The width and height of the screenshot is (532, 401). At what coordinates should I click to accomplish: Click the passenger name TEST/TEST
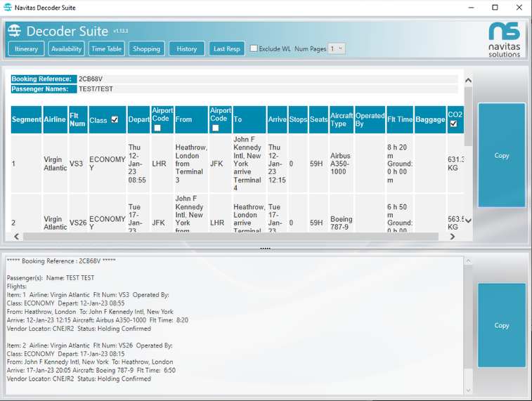tap(96, 89)
